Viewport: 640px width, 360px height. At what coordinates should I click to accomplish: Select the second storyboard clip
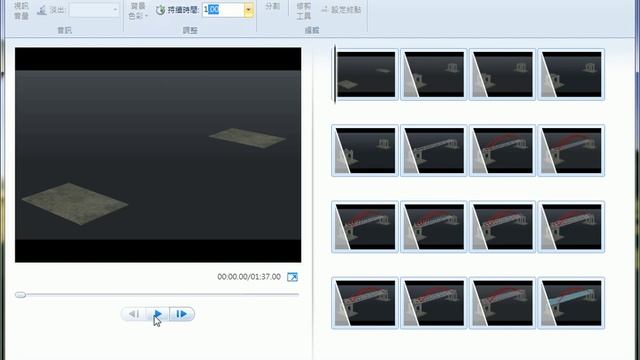click(x=433, y=74)
